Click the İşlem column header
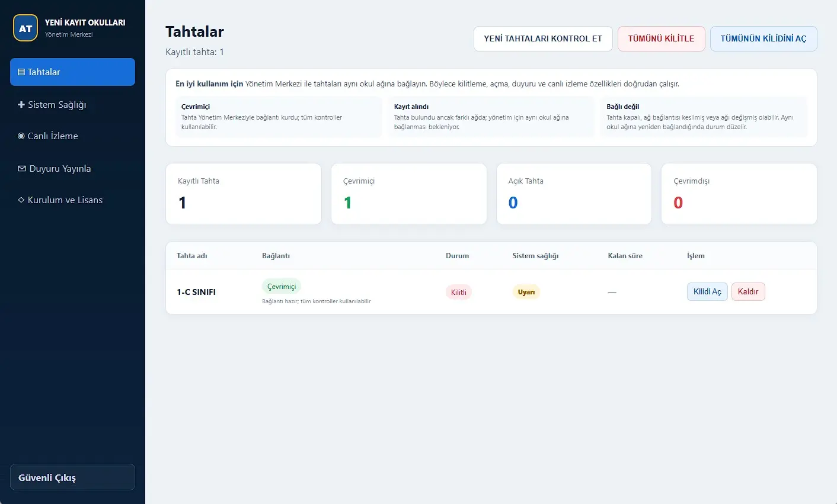 (695, 256)
